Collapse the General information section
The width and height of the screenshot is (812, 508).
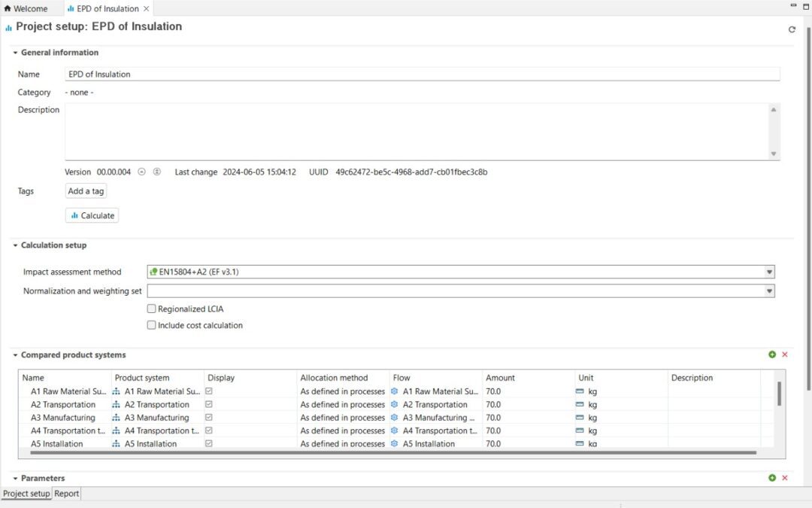pyautogui.click(x=15, y=53)
